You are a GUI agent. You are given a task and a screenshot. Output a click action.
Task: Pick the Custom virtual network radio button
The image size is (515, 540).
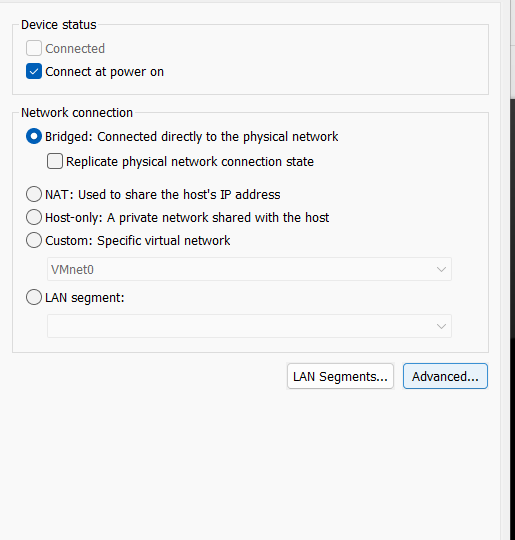coord(34,240)
